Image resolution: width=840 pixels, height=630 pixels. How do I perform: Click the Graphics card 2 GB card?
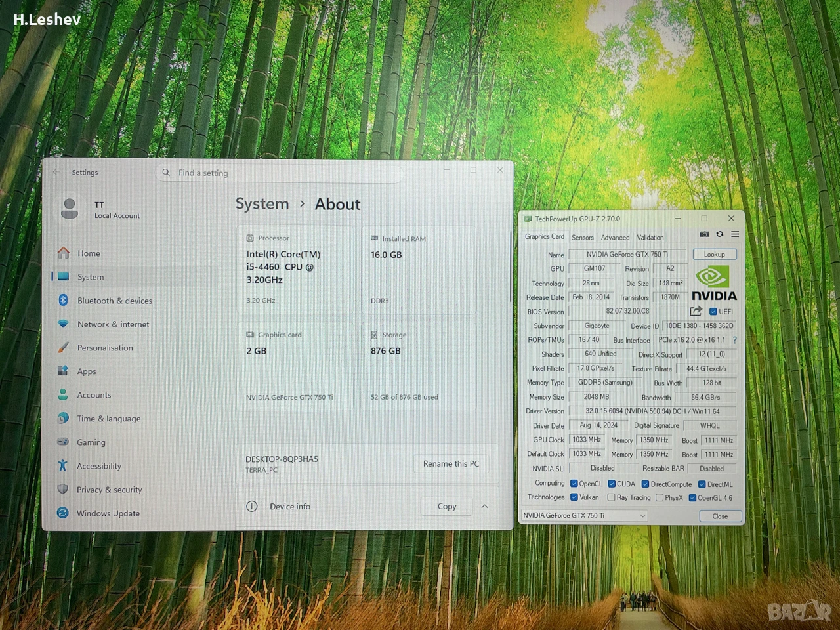(295, 367)
